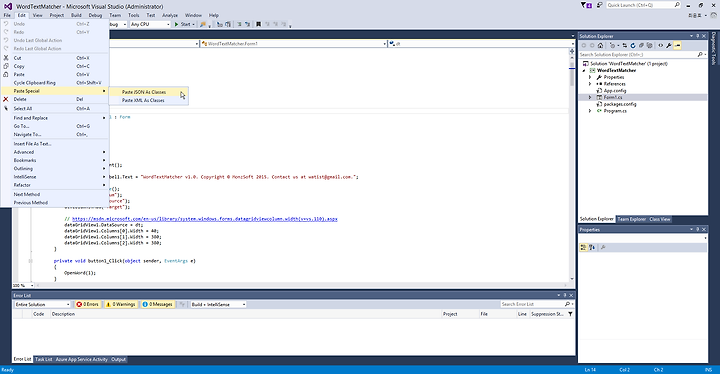The image size is (720, 374).
Task: Click search icon in Error List search box
Action: 567,304
